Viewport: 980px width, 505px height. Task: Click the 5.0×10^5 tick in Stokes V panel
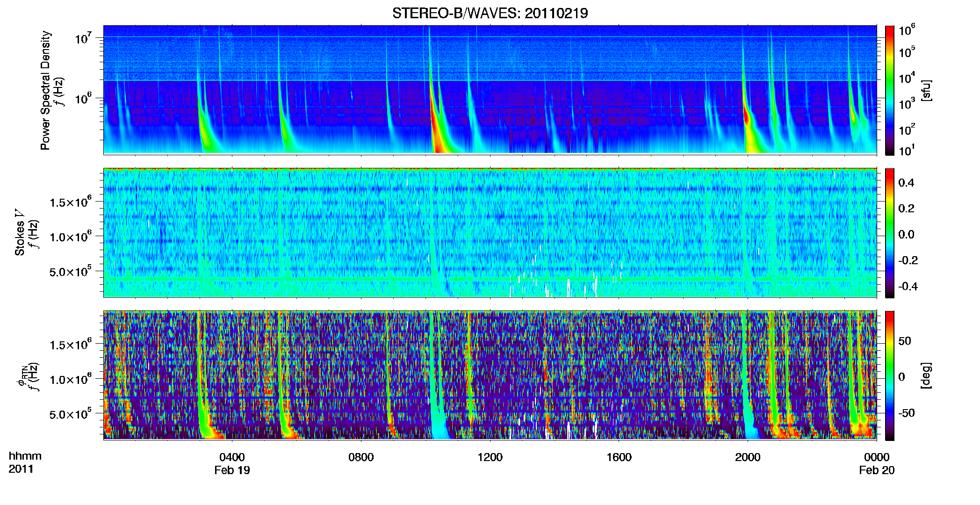70,271
